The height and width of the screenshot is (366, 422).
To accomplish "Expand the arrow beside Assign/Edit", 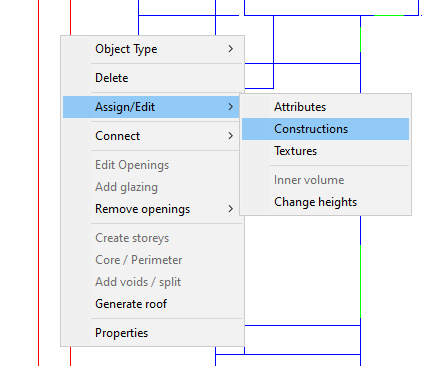I will [231, 107].
